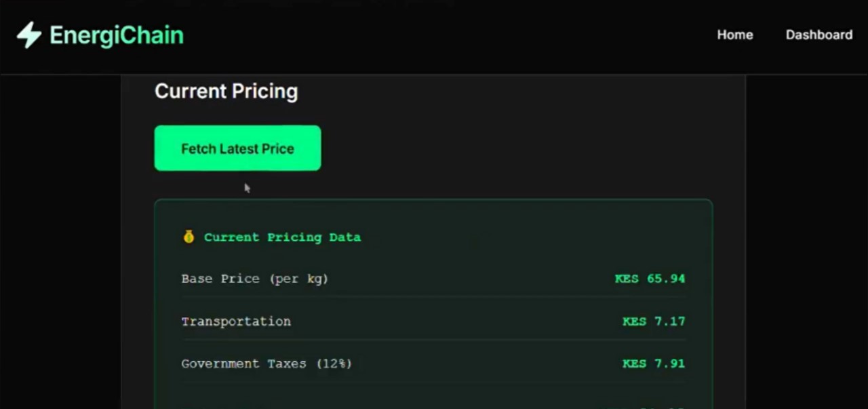Click the KES 7.91 tax amount
Viewport: 868px width, 409px height.
(x=654, y=364)
